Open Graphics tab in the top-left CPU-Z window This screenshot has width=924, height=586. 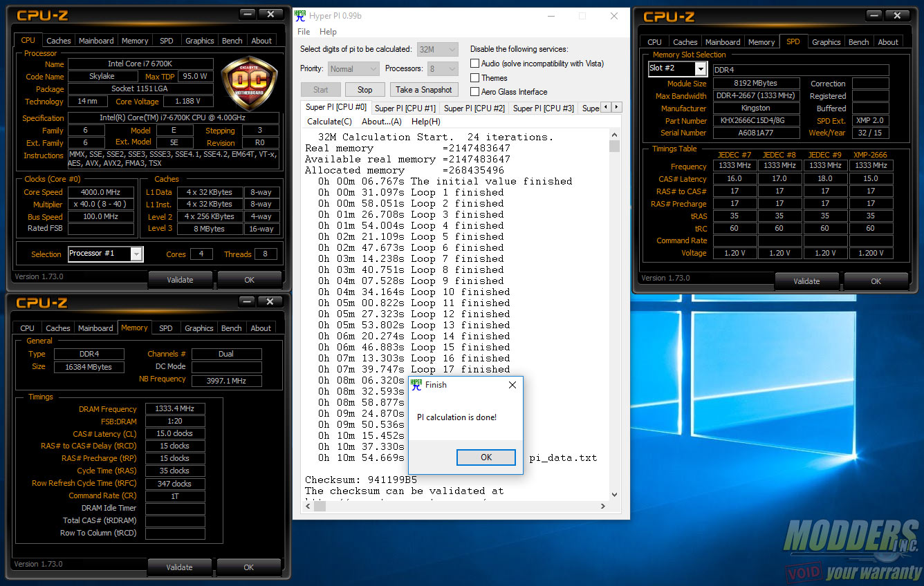[200, 41]
